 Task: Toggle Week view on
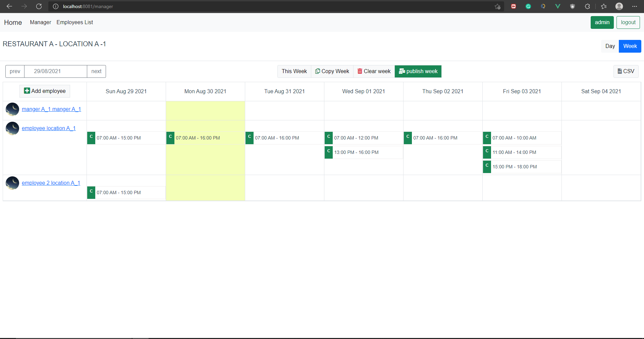coord(630,46)
